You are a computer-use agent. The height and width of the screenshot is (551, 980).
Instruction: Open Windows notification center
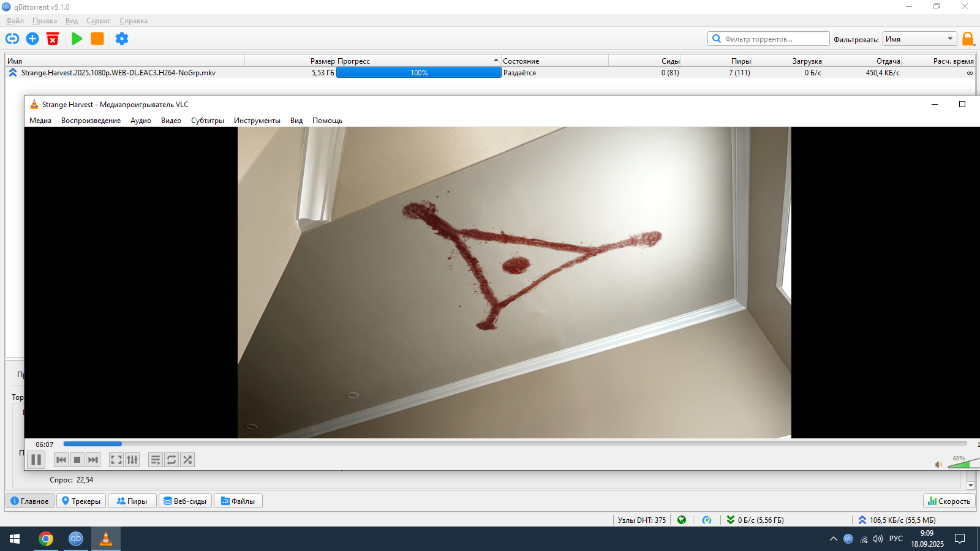960,539
